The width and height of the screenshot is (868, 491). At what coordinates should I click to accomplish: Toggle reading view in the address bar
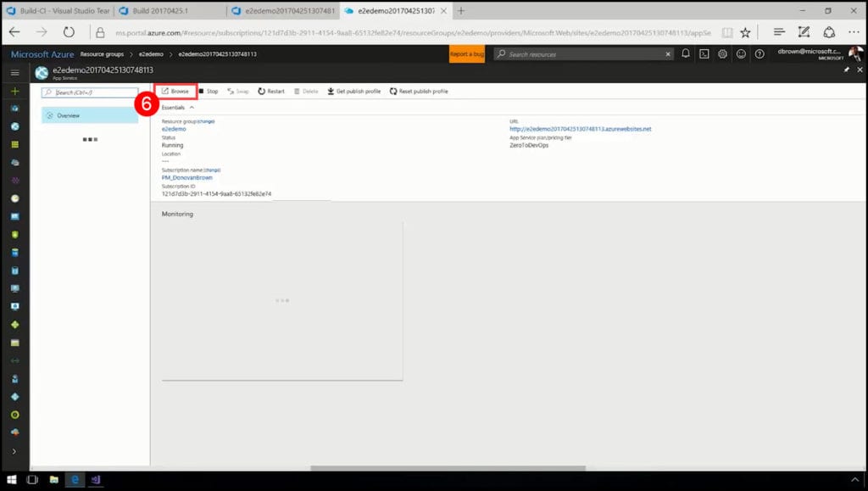[x=726, y=33]
